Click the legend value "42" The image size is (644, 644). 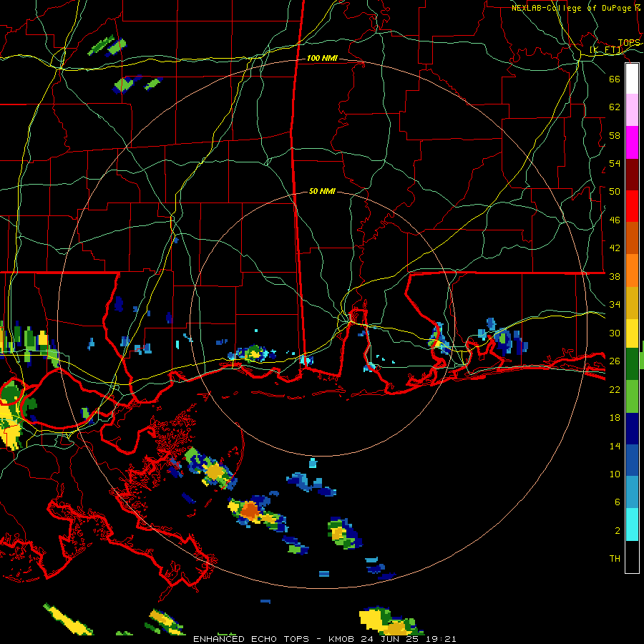[x=615, y=248]
